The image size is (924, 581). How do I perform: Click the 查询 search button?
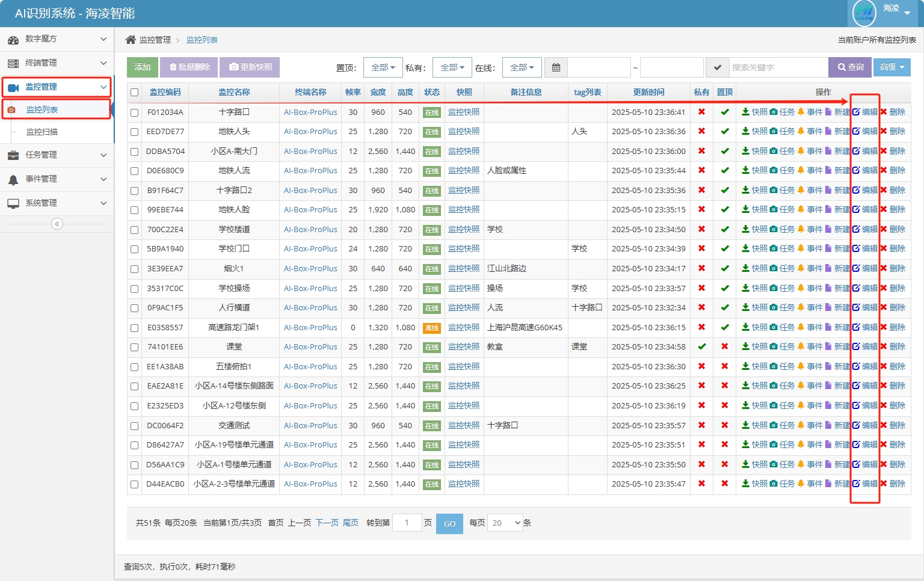851,67
